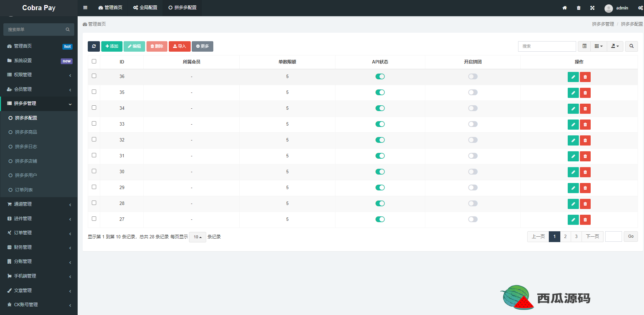Screen dimensions: 644x315
Task: Open the home icon in the top bar
Action: [x=565, y=8]
